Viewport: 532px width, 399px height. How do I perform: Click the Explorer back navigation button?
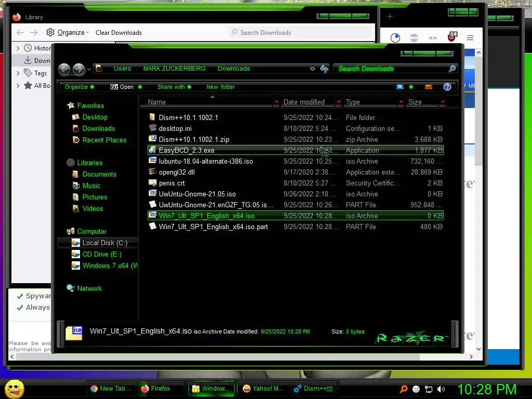(x=64, y=69)
